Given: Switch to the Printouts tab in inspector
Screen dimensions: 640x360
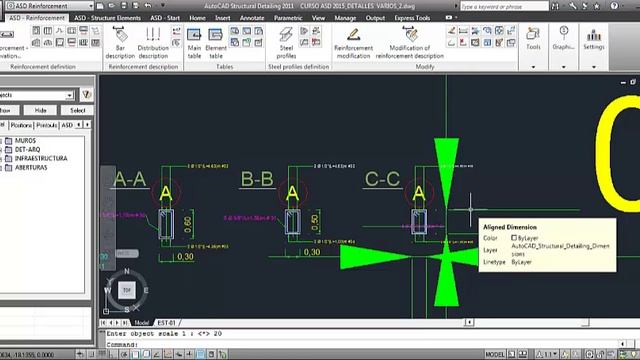Looking at the screenshot, I should [47, 125].
